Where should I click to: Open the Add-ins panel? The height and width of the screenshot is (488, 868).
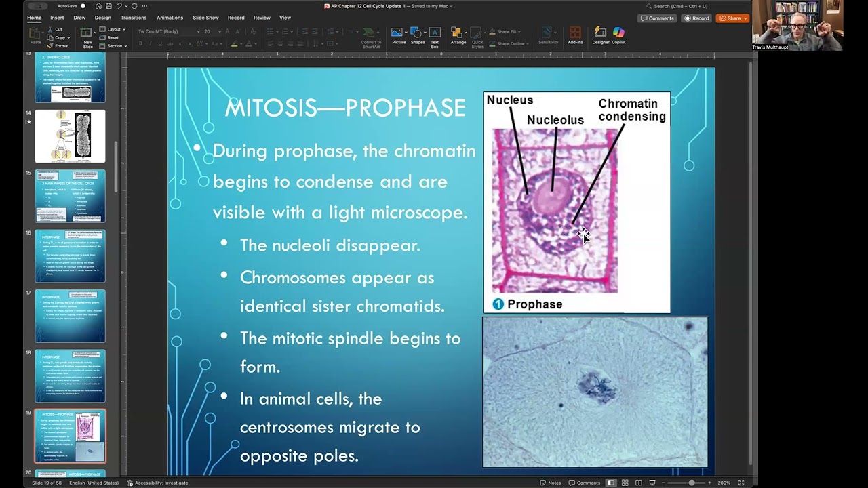click(x=575, y=36)
